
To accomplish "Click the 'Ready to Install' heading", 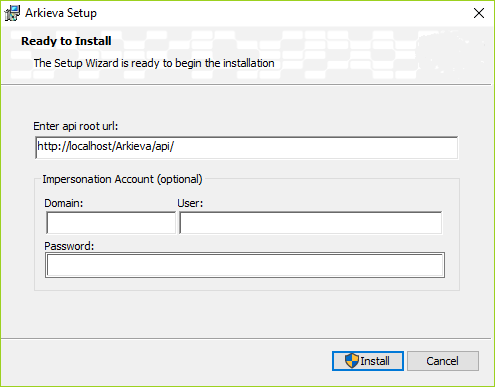I will pyautogui.click(x=66, y=41).
